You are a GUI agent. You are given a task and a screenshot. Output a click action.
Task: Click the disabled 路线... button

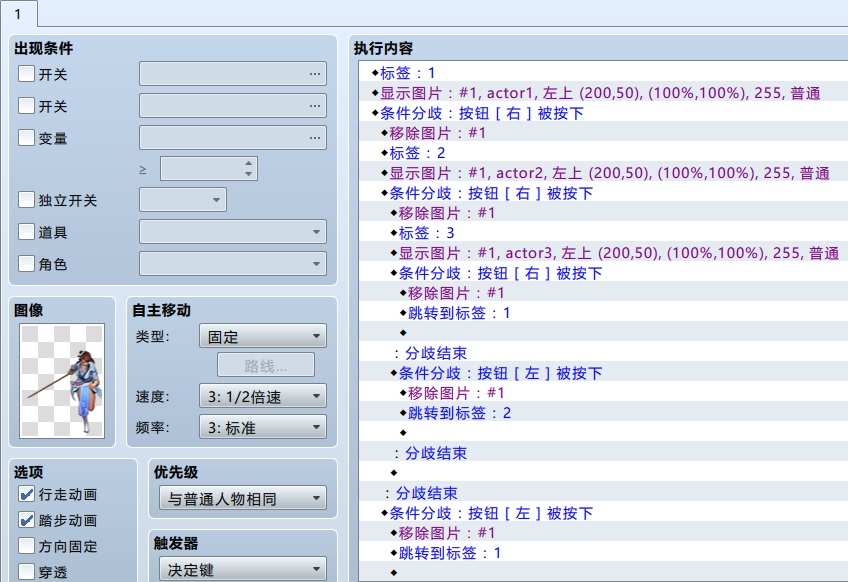(266, 365)
